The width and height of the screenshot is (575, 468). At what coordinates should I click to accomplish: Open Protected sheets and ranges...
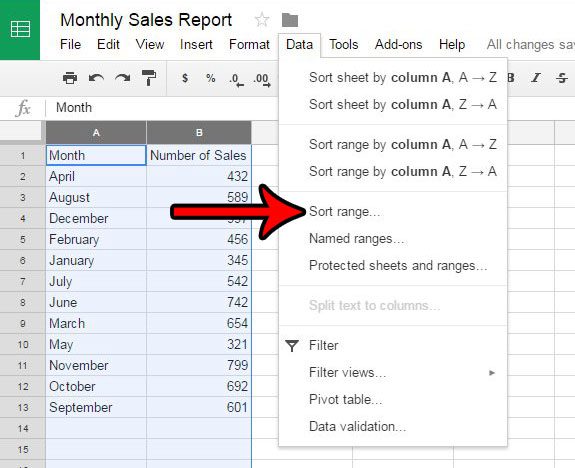(393, 266)
